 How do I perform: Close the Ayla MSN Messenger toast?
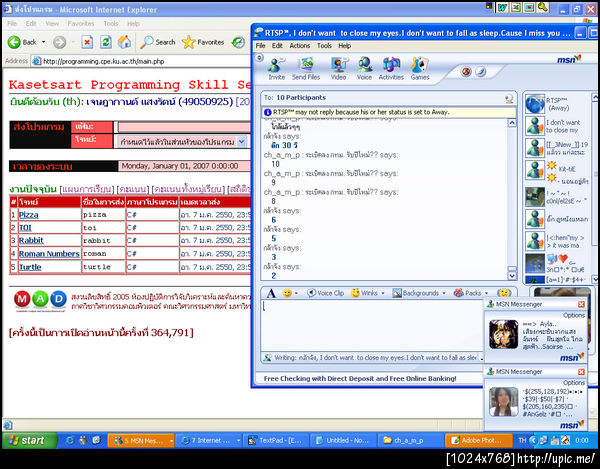point(581,304)
